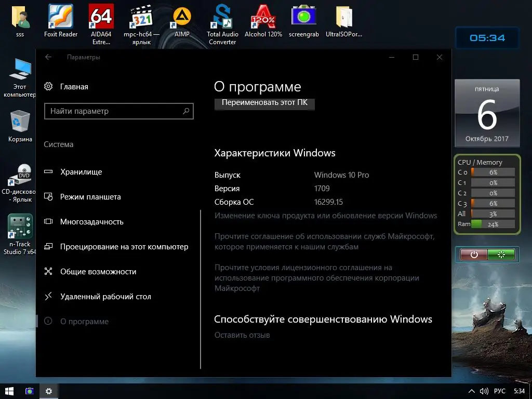
Task: Click the back arrow in Параметры
Action: [48, 57]
